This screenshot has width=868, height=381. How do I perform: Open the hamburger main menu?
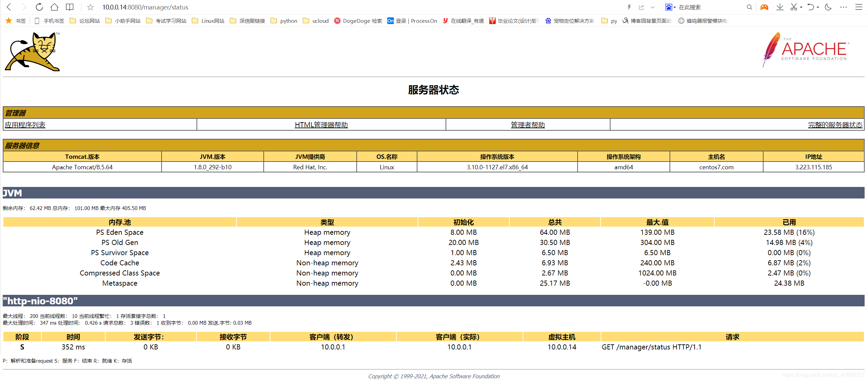point(859,7)
